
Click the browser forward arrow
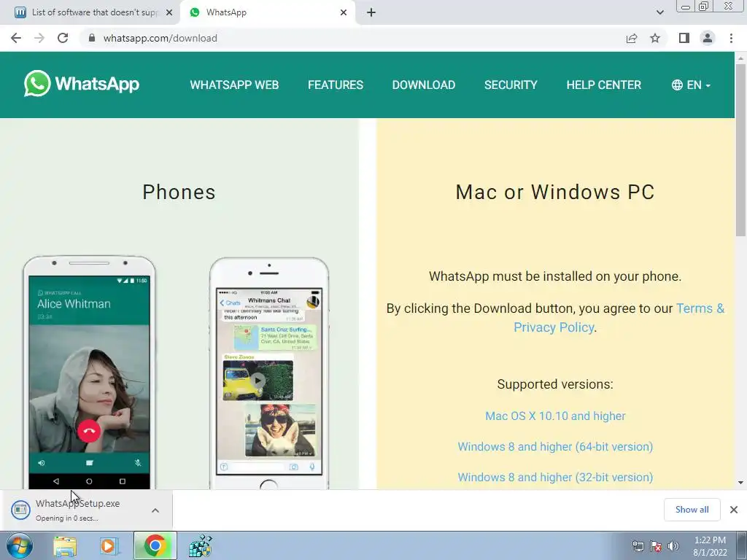click(39, 38)
